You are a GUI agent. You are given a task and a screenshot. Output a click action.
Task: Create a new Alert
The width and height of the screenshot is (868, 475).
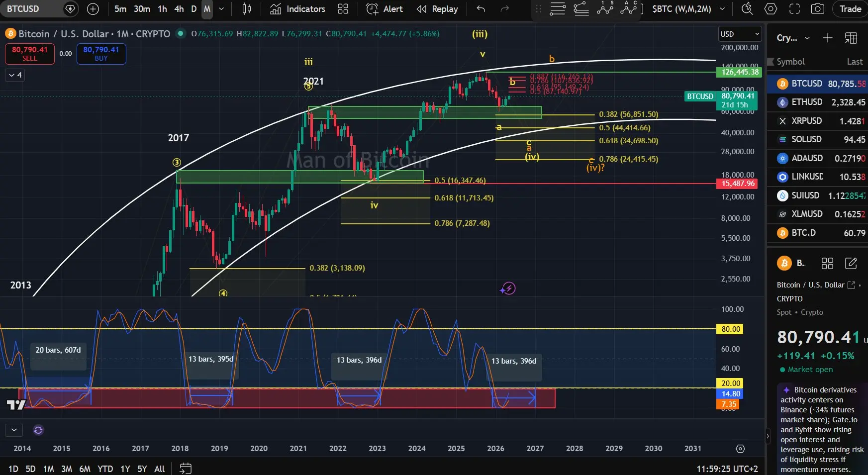(385, 9)
